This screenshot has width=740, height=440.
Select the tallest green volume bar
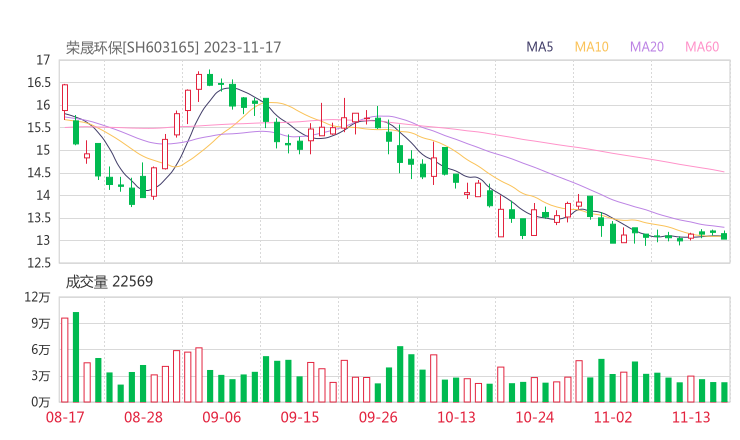coord(76,357)
